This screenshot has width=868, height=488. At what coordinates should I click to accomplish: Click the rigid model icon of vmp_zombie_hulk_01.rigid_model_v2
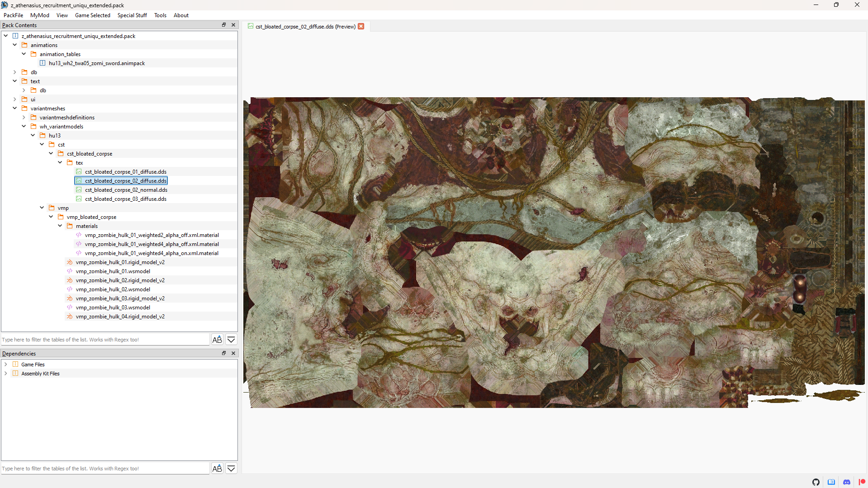(70, 262)
